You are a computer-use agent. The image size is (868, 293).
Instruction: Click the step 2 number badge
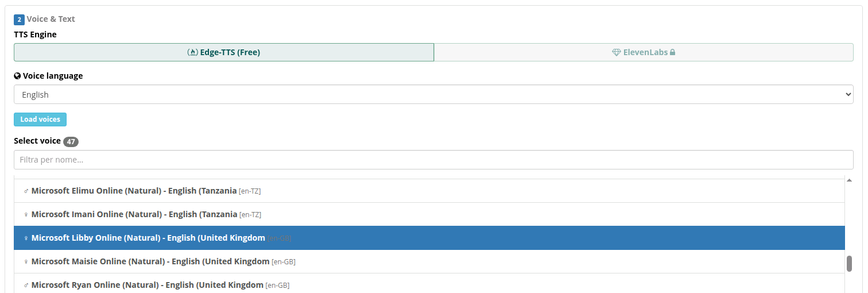(19, 20)
